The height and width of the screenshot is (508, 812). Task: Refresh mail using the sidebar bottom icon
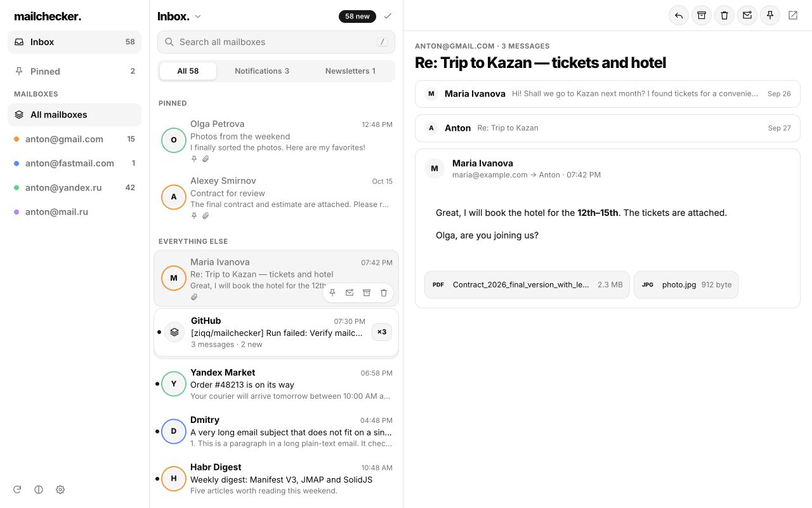pyautogui.click(x=17, y=490)
